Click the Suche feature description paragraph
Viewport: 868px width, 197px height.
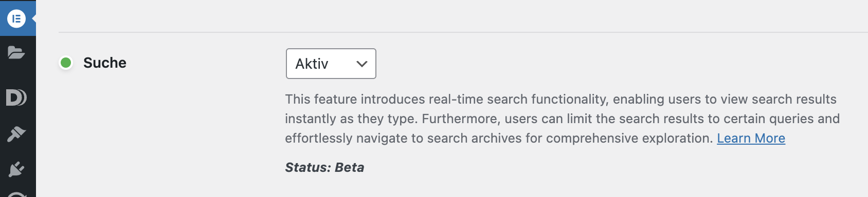(563, 119)
